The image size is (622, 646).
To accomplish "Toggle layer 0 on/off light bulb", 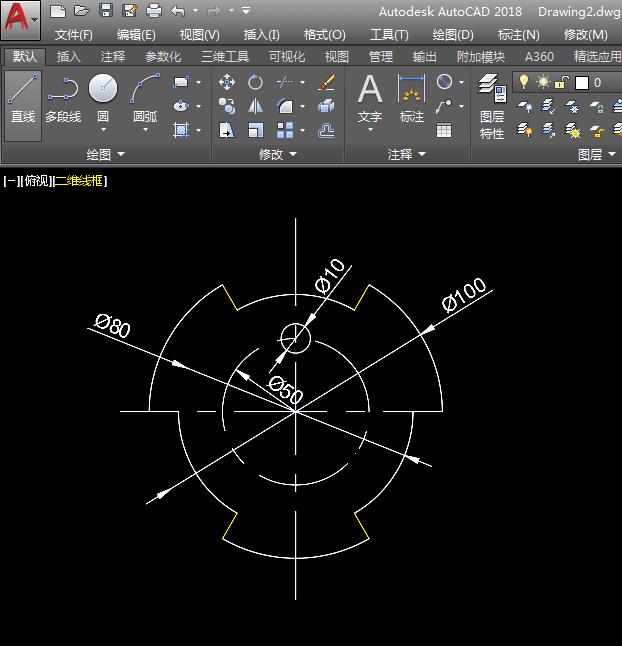I will tap(523, 82).
